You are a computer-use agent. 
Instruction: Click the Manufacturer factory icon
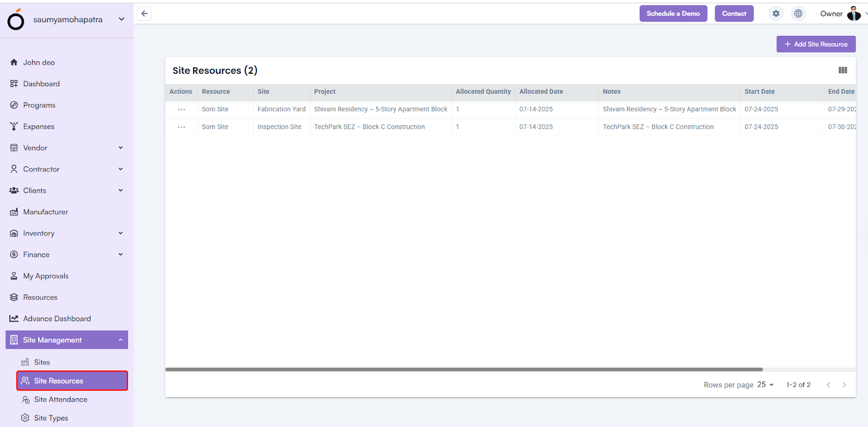(14, 212)
